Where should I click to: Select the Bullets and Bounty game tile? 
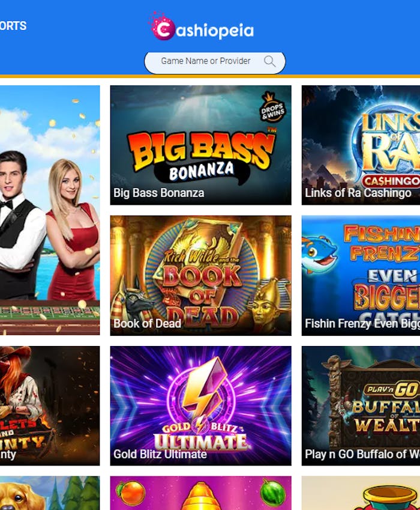[50, 405]
